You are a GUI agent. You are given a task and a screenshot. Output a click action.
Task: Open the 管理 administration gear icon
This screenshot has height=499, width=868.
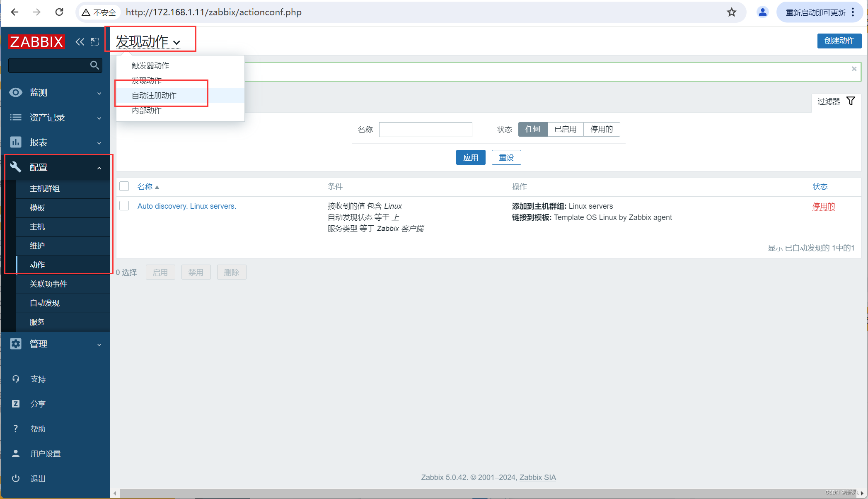(15, 344)
